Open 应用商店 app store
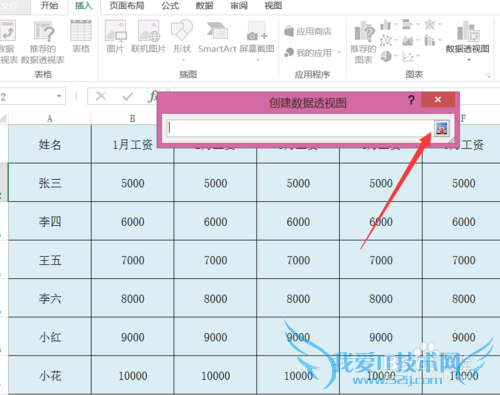The image size is (500, 395). [308, 31]
